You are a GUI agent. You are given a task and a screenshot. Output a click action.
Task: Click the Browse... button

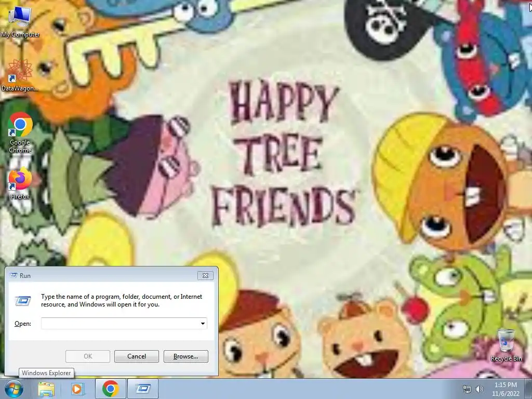click(185, 356)
